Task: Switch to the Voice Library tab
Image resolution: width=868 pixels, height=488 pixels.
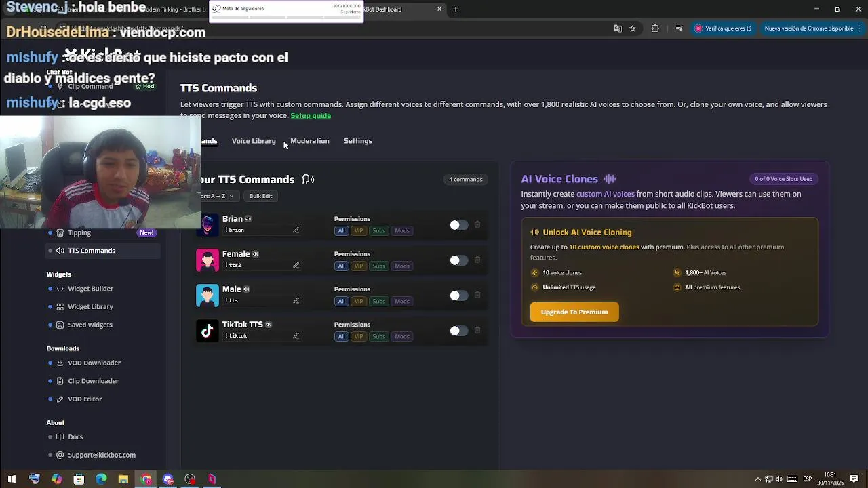Action: [x=254, y=141]
